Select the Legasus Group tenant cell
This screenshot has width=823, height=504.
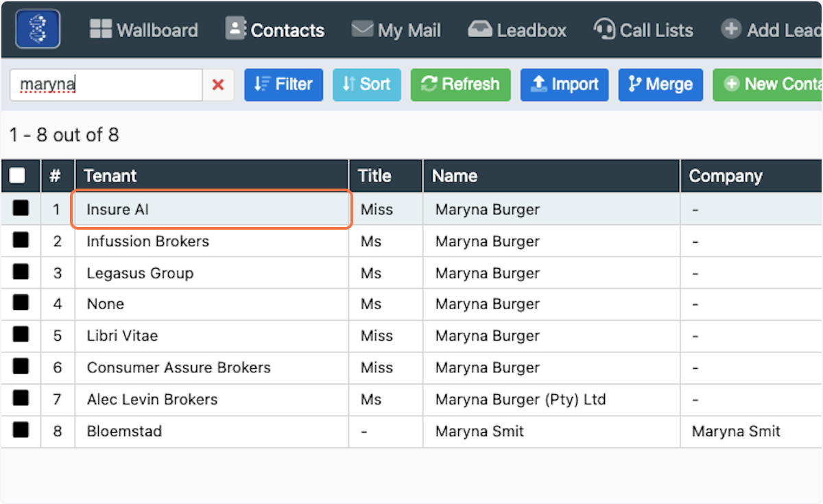(x=212, y=273)
